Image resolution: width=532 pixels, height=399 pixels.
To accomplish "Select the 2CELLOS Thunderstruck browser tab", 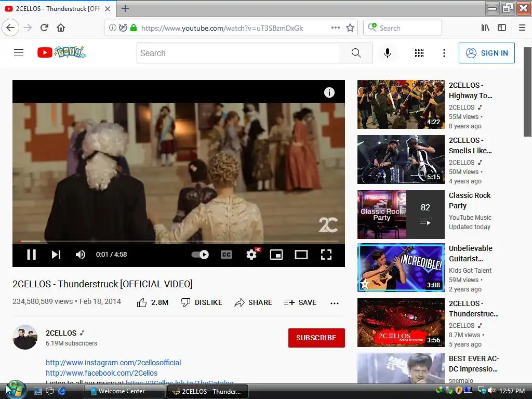I will 58,9.
